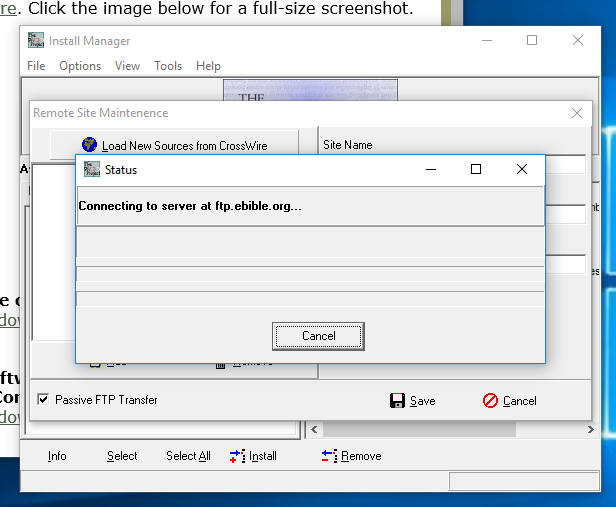Click the globe icon for CrossWire sources
Viewport: 616px width, 507px height.
pos(89,145)
